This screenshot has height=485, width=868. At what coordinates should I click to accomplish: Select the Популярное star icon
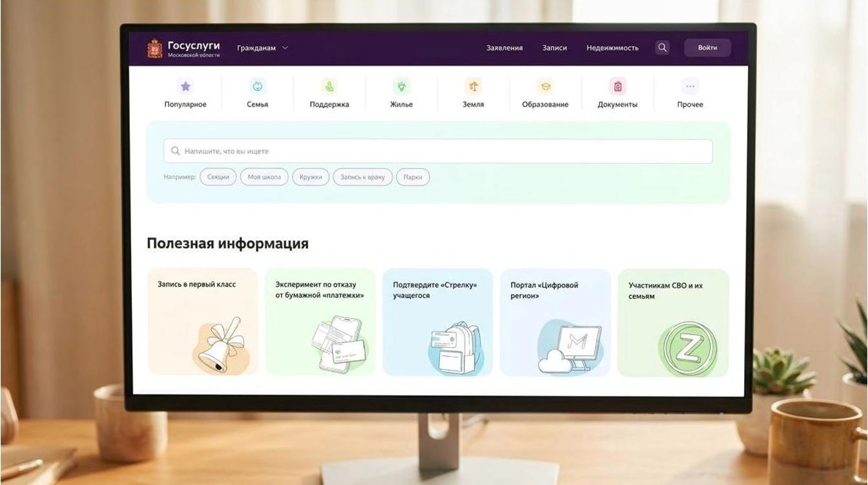[x=185, y=87]
